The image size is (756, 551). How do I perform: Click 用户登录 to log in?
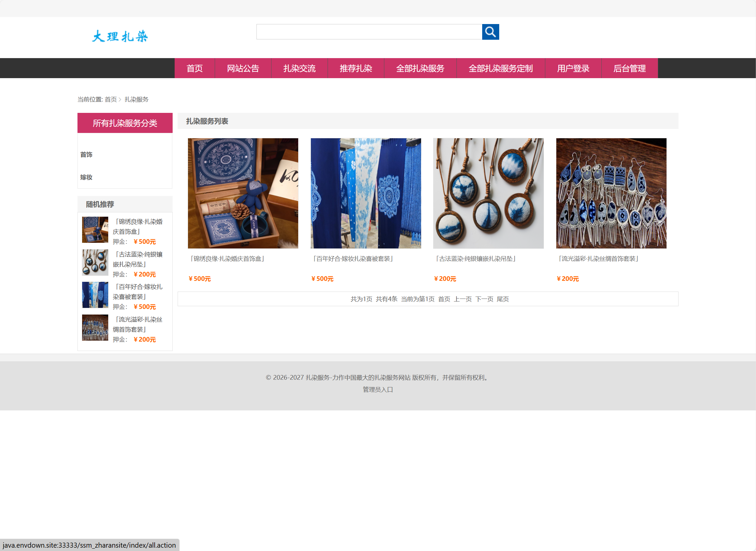573,68
